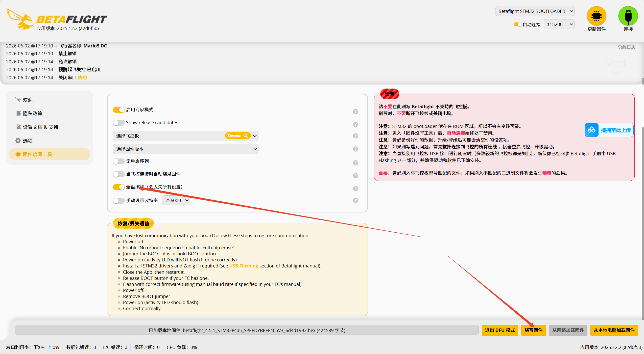
Task: Click the 拖拽至此上传 upload button
Action: [609, 130]
